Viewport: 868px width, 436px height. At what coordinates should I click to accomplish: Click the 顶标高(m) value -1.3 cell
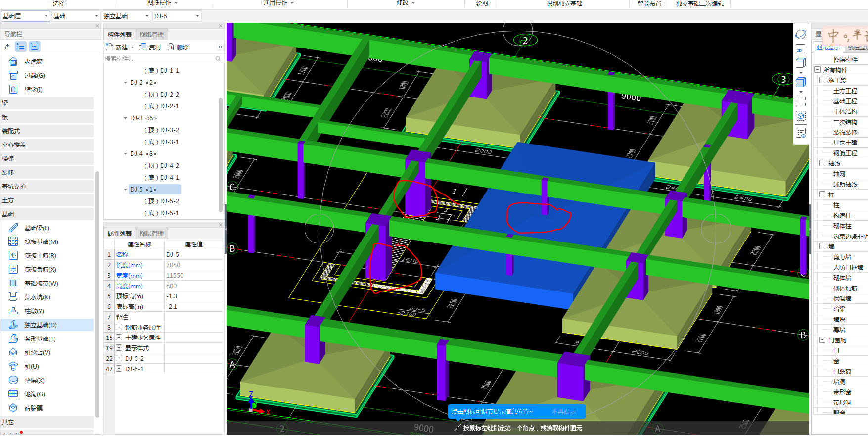click(x=193, y=296)
